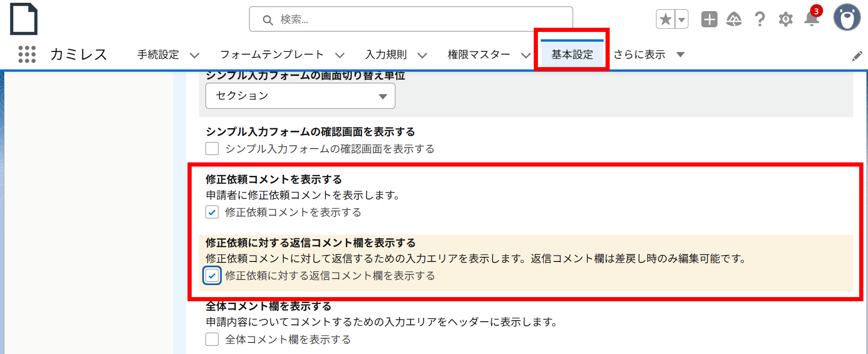The height and width of the screenshot is (354, 868).
Task: Open the global actions plus icon
Action: click(x=709, y=19)
